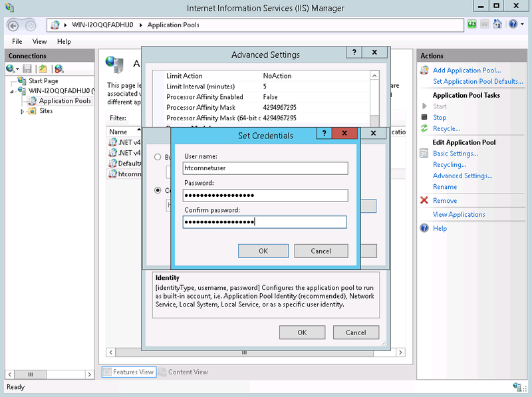Click the Processor Affinity Mask value 4294967295
Viewport: 532px width, 397px height.
click(279, 108)
